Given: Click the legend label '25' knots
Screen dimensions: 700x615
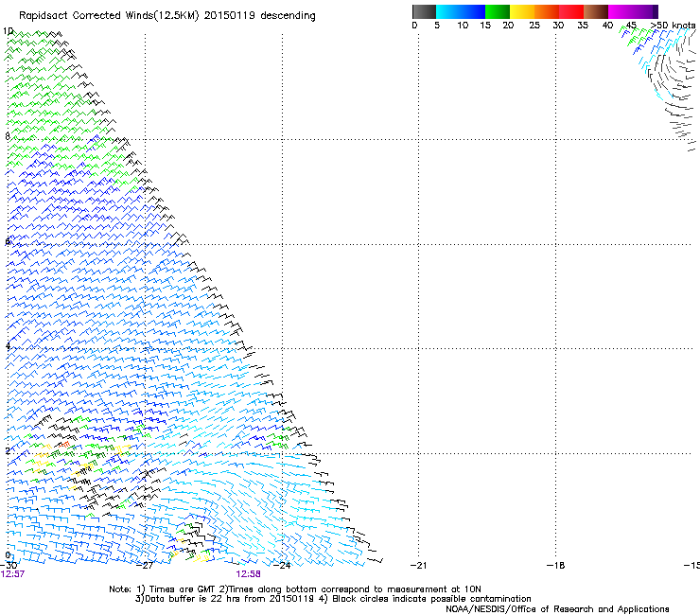Looking at the screenshot, I should pos(534,26).
